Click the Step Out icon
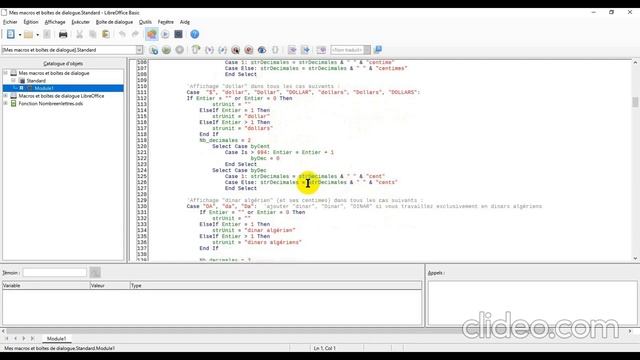Screen dimensions: 640x360 click(x=222, y=50)
